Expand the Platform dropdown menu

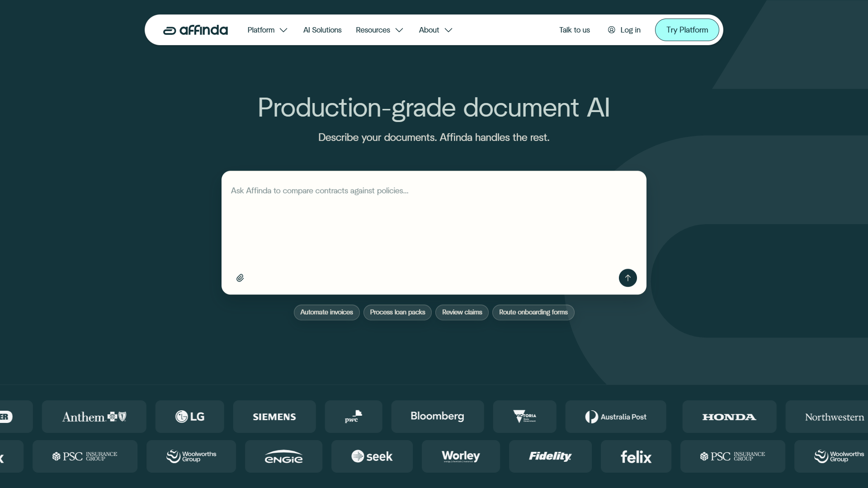click(x=267, y=30)
